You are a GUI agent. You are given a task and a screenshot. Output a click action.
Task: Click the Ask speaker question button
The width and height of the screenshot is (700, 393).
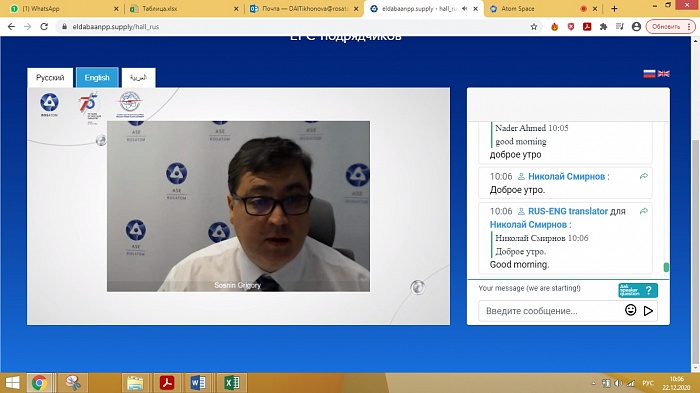coord(638,290)
